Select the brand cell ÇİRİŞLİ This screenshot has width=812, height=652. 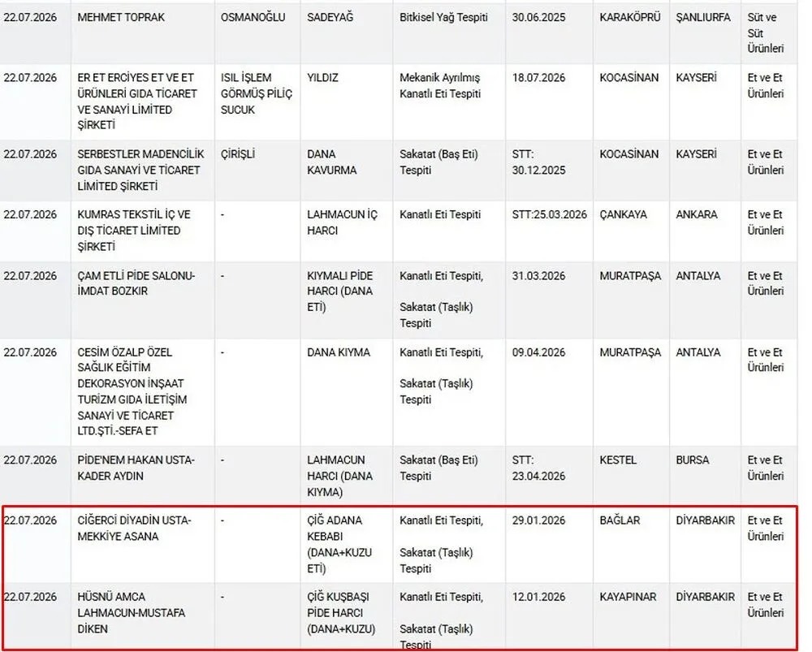(238, 154)
